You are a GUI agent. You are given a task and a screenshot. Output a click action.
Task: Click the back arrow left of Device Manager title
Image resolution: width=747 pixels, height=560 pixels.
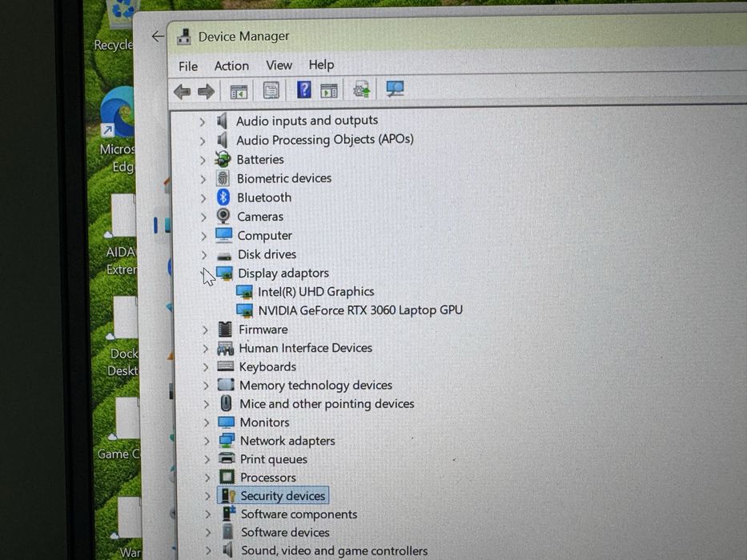157,36
